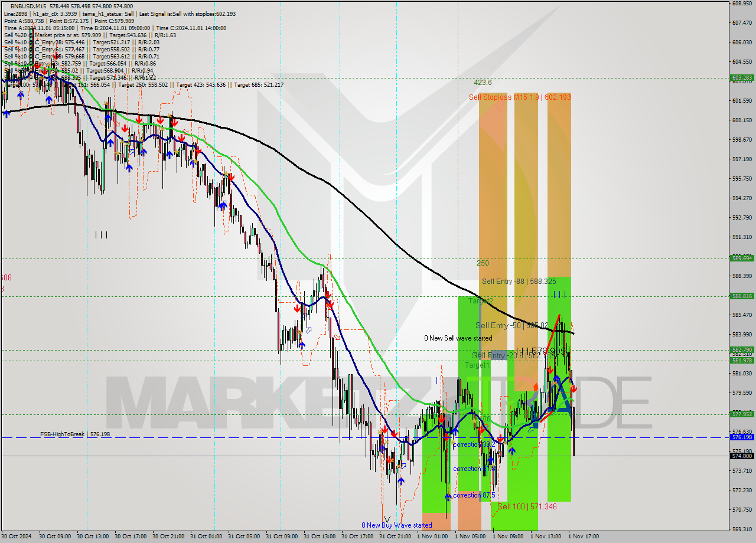Click the green 603.283 price tag
756x543 pixels.
pos(742,77)
